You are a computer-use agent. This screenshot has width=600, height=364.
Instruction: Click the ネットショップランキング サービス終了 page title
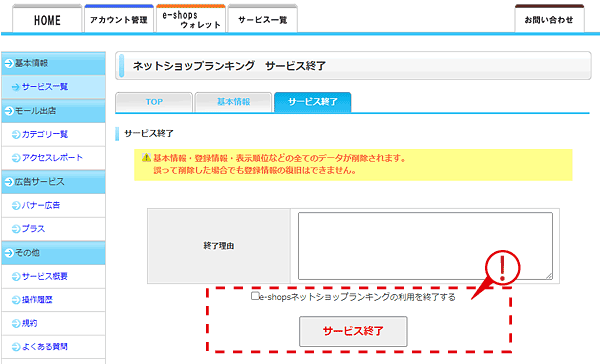229,66
